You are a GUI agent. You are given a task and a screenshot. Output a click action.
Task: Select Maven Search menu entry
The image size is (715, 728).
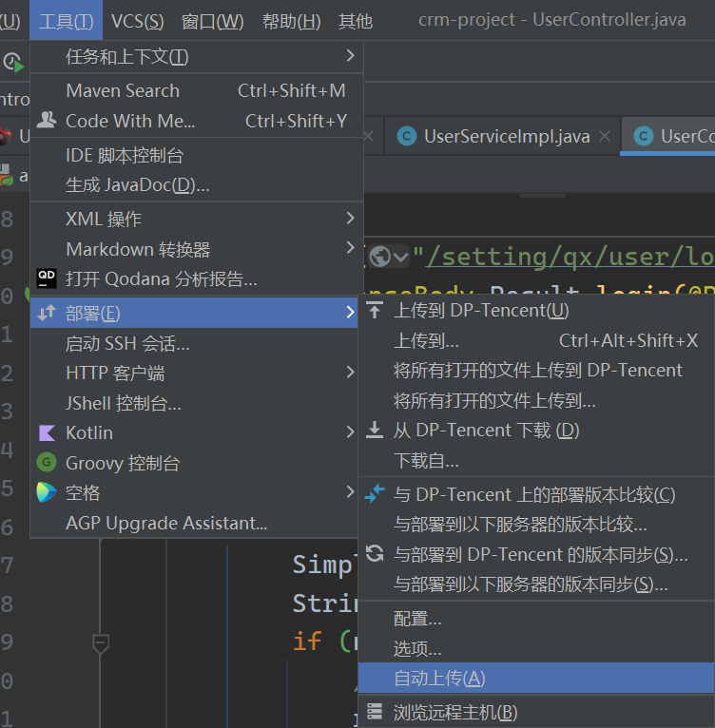[x=197, y=90]
